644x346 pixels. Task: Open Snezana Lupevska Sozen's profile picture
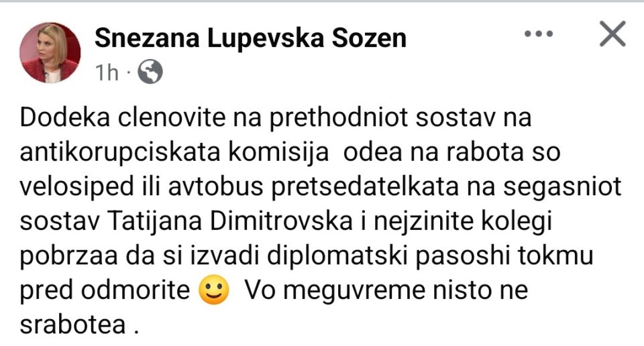pyautogui.click(x=50, y=52)
